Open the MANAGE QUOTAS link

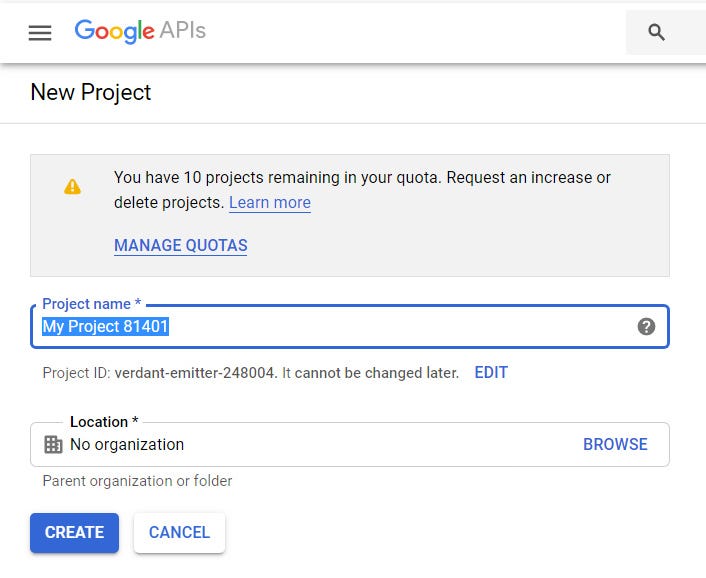click(181, 245)
